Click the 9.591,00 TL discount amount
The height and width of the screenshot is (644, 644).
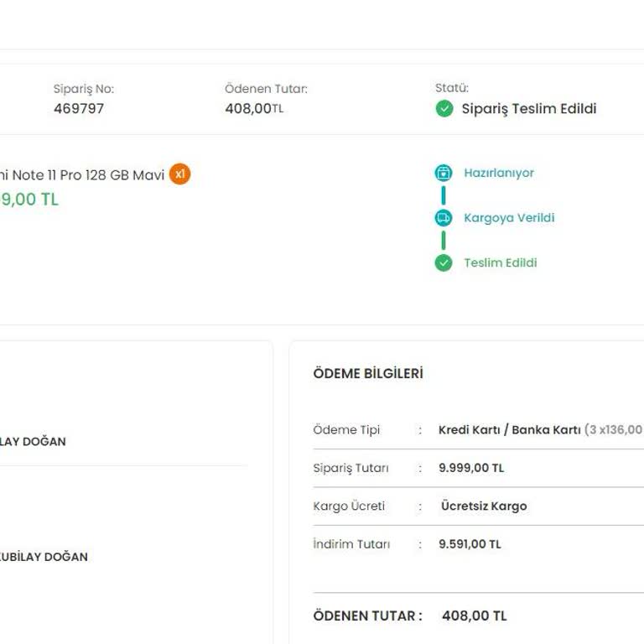coord(470,544)
